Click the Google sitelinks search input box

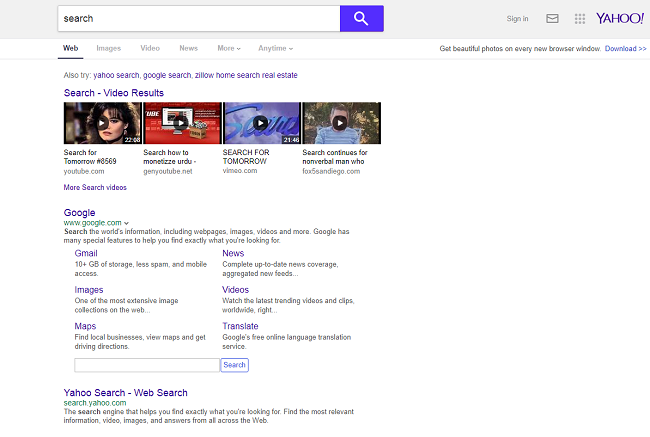(147, 365)
